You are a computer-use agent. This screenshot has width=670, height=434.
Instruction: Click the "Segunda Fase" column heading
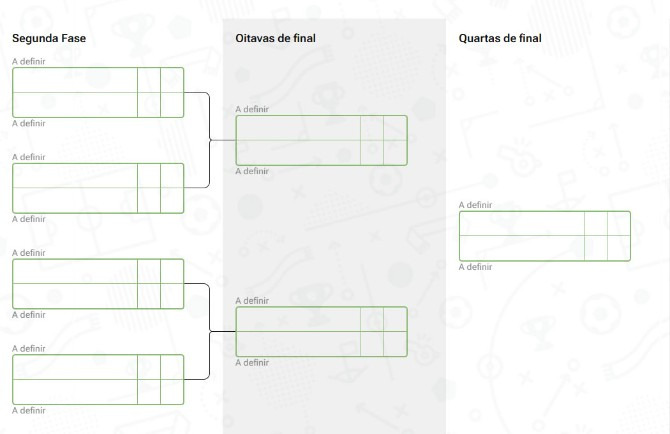click(x=49, y=39)
